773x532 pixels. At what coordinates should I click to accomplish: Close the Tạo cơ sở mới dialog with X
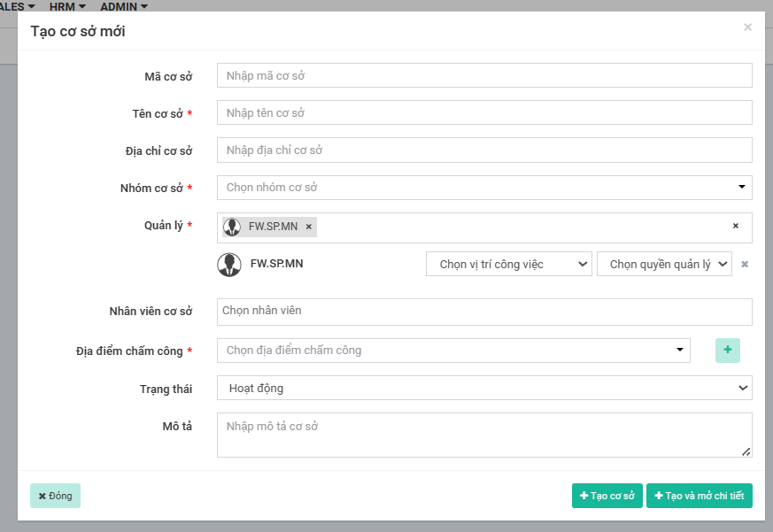click(747, 27)
